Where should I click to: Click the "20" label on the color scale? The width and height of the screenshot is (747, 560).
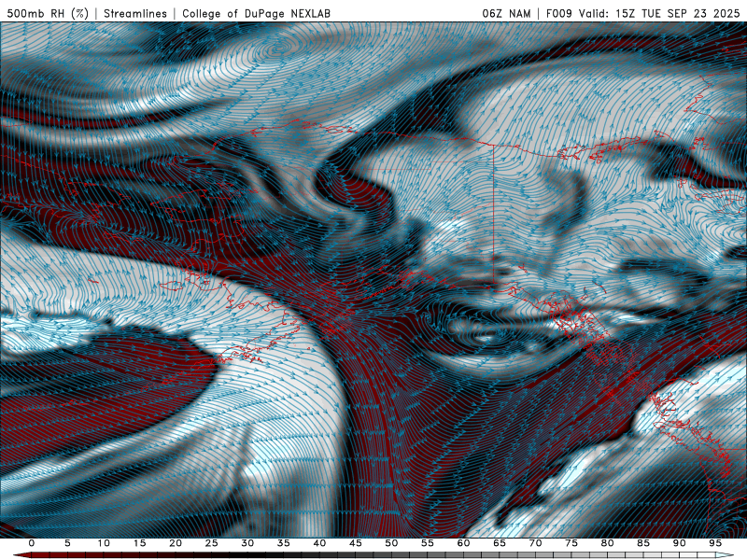[x=176, y=543]
